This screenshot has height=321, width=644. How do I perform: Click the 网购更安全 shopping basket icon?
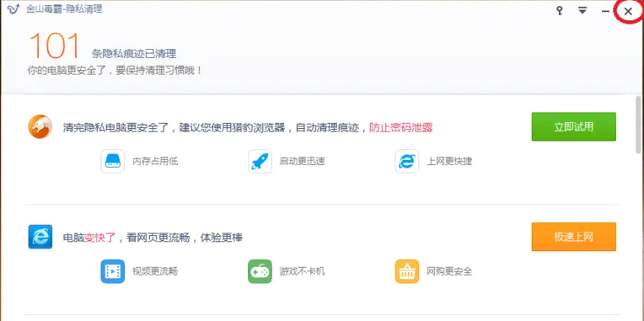coord(407,271)
